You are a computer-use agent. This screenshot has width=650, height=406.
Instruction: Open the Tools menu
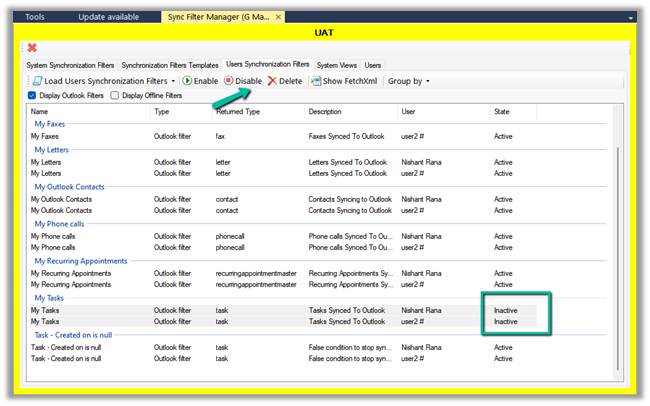[x=35, y=17]
